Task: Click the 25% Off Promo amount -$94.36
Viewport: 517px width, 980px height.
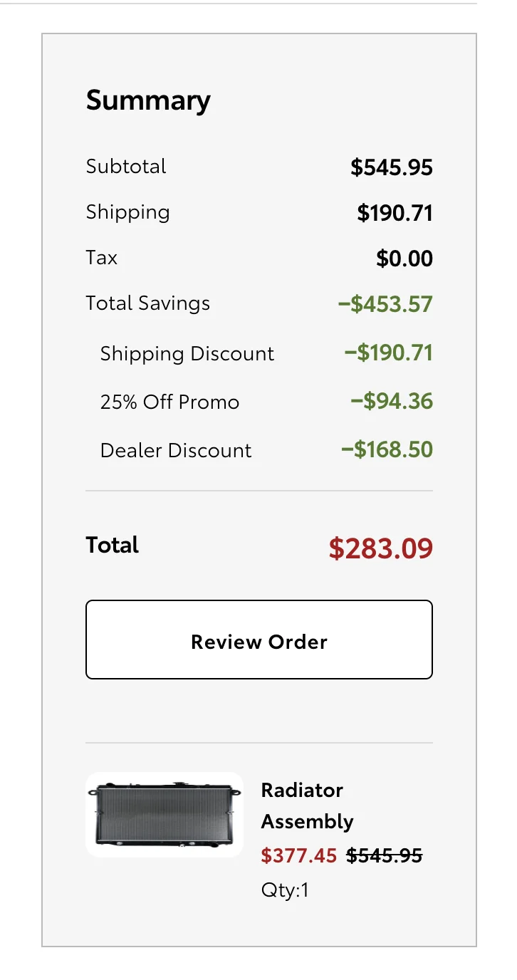Action: click(392, 401)
